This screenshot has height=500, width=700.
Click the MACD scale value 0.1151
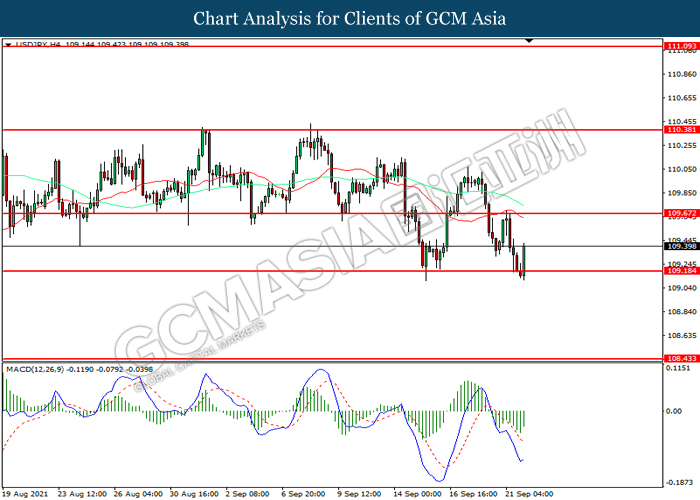(x=677, y=368)
